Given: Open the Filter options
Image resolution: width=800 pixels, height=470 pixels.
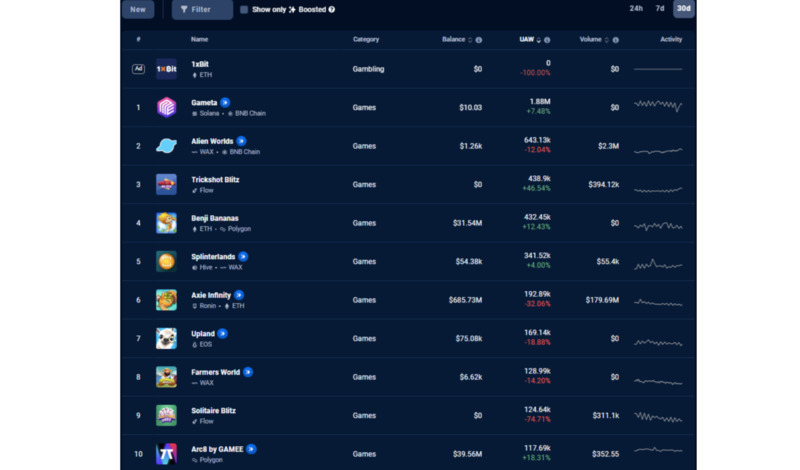Looking at the screenshot, I should coord(202,9).
